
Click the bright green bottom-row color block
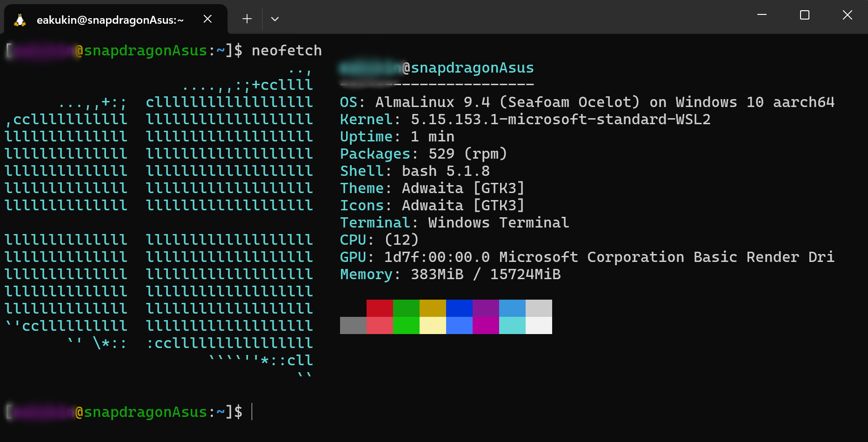point(406,325)
